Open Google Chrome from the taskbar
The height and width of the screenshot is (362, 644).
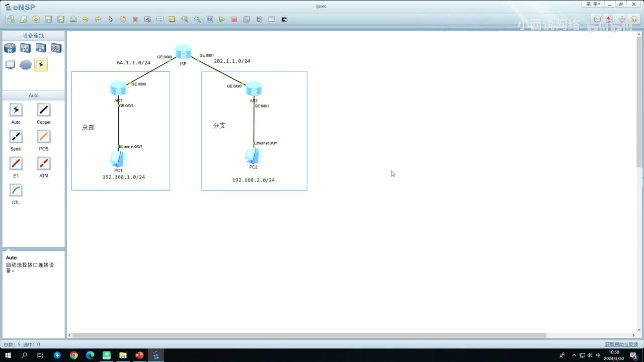pyautogui.click(x=74, y=355)
